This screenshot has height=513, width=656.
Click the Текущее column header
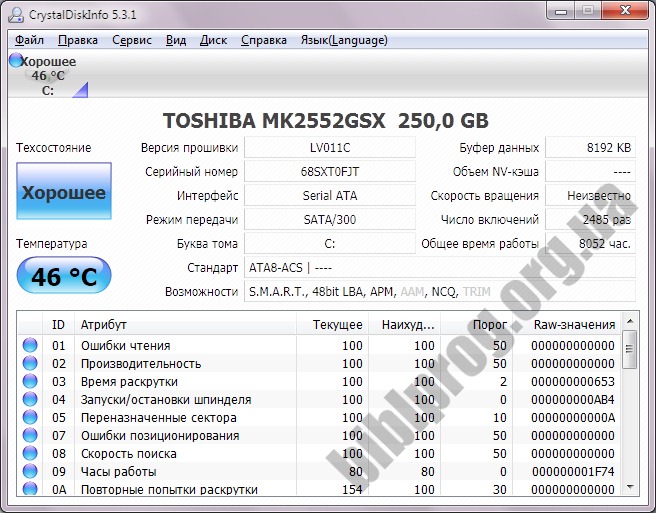coord(333,324)
